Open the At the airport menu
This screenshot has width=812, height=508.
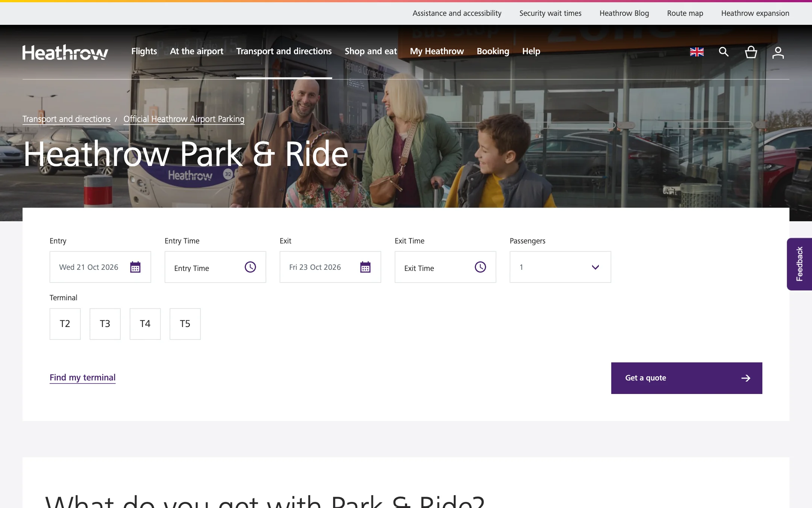pyautogui.click(x=197, y=51)
